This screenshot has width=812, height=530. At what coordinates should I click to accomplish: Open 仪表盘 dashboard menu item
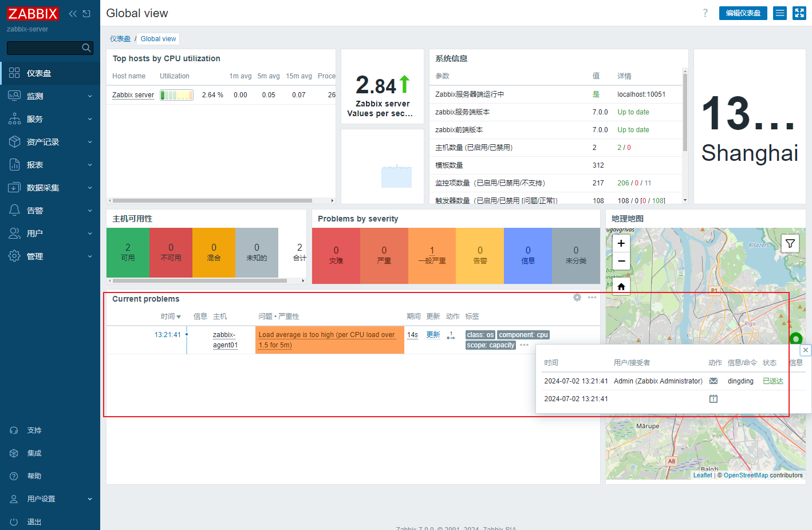[x=50, y=73]
